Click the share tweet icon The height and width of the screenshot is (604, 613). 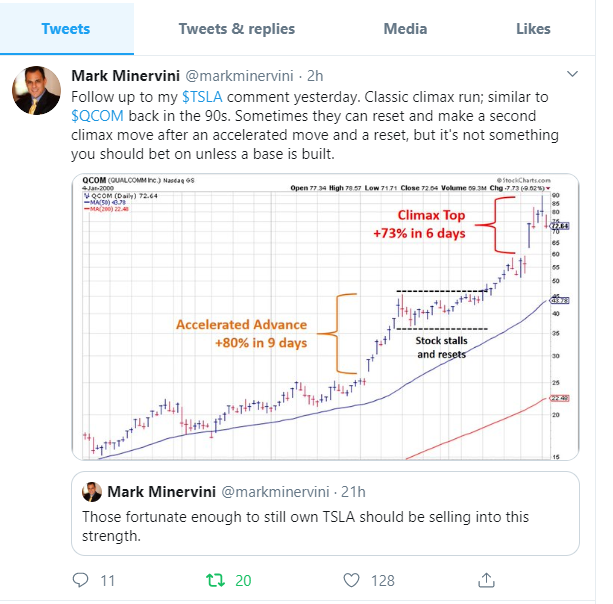tap(487, 579)
